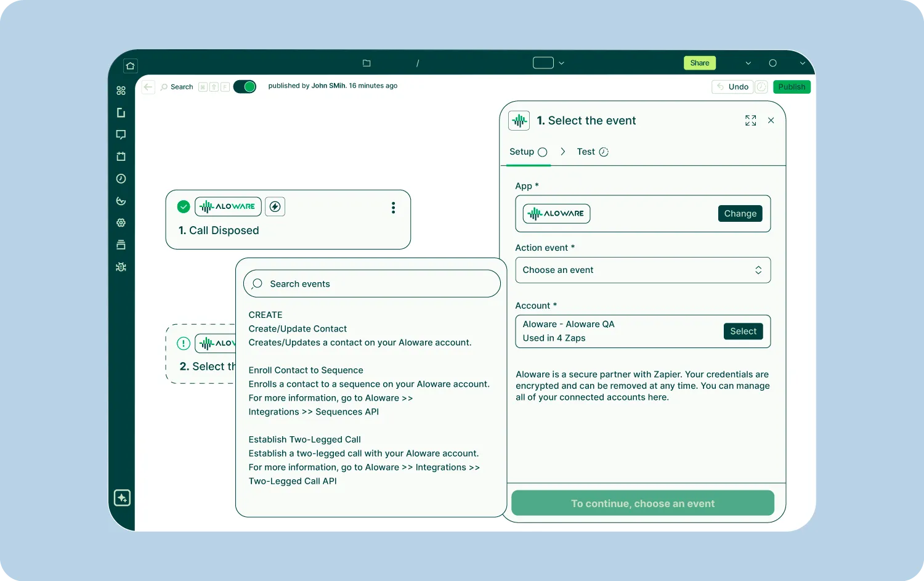Click the circle icon in top bar
This screenshot has width=924, height=581.
coord(772,63)
